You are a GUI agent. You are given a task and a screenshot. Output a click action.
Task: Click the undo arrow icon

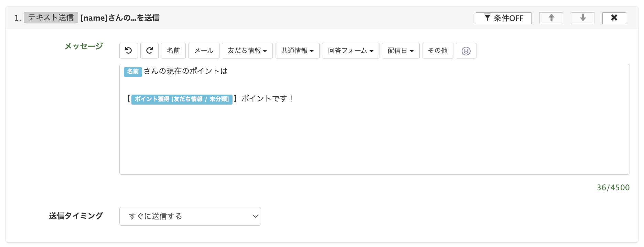(129, 51)
